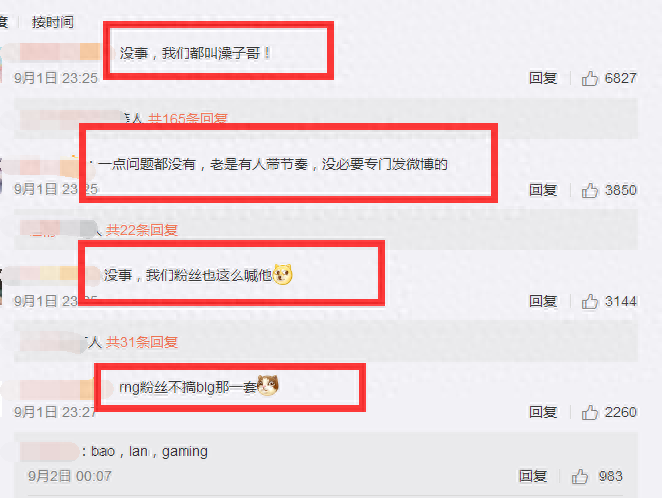Expand the 共31条回复 replies thread
This screenshot has width=662, height=498.
coord(141,342)
